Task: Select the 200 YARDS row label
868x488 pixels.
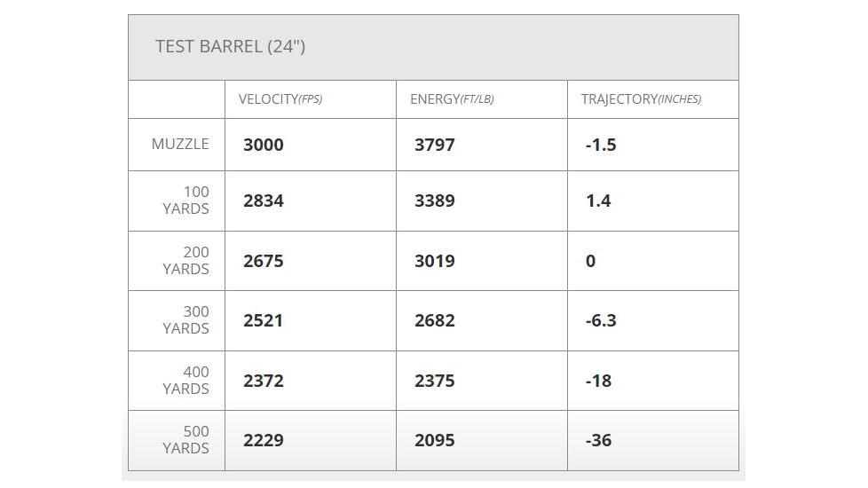Action: click(x=186, y=261)
